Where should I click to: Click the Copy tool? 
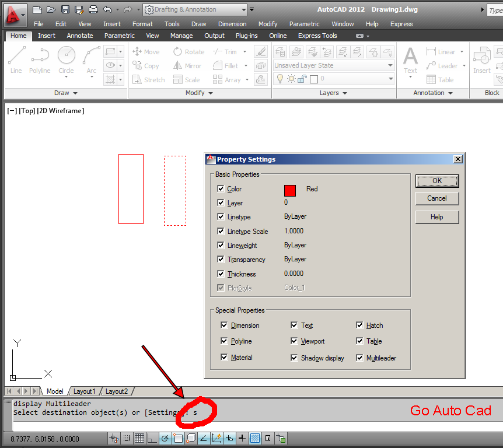(146, 66)
